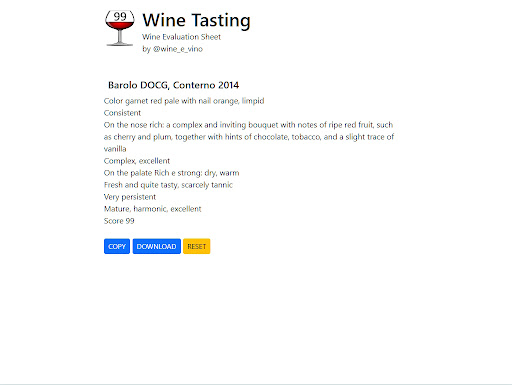512x385 pixels.
Task: Click the 'Fresh and quite tasty' line
Action: click(x=168, y=185)
